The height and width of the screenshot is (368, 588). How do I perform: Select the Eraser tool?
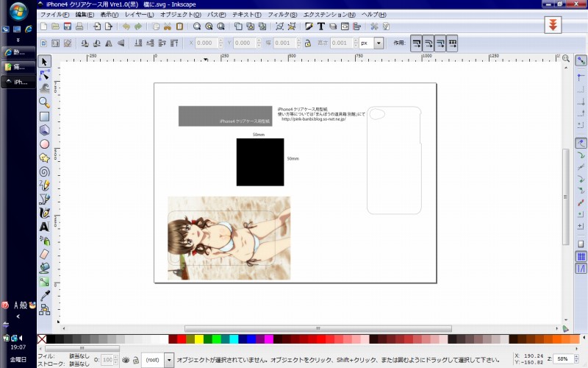(44, 254)
